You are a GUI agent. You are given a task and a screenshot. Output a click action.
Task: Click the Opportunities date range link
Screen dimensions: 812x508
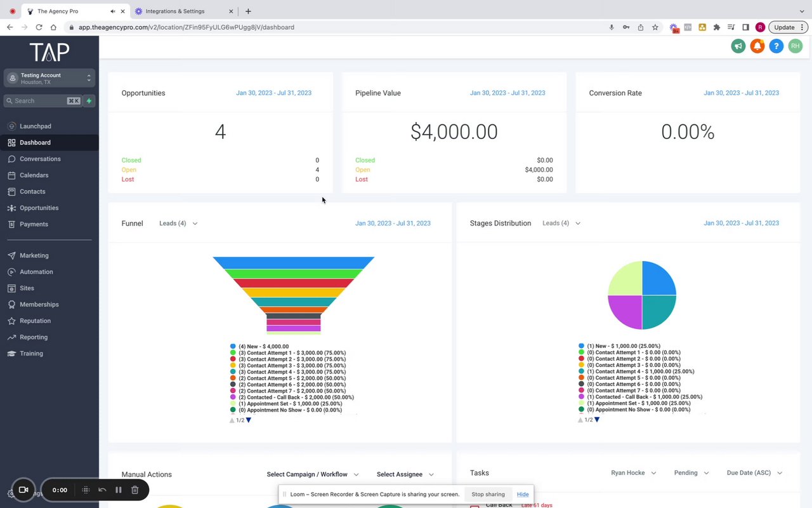(x=274, y=93)
